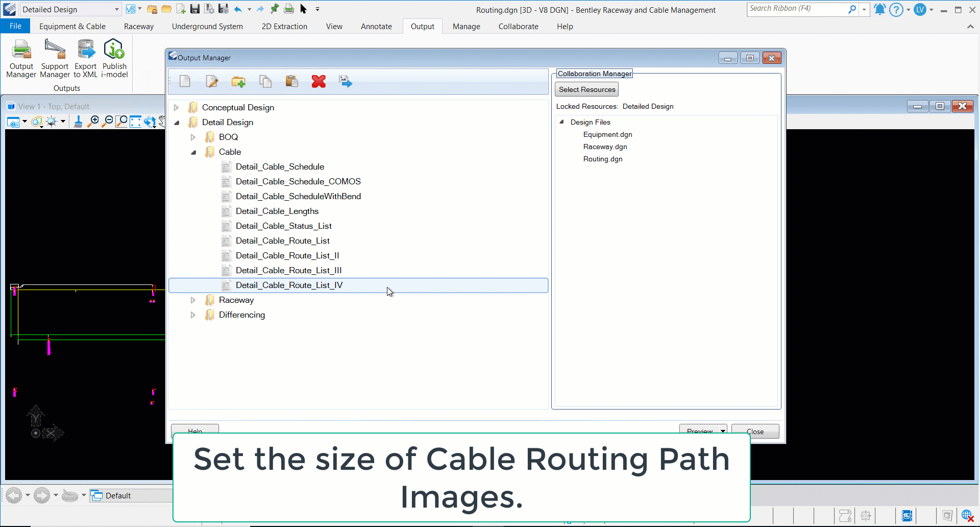Click the notifications bell icon
Image resolution: width=980 pixels, height=527 pixels.
[x=880, y=9]
